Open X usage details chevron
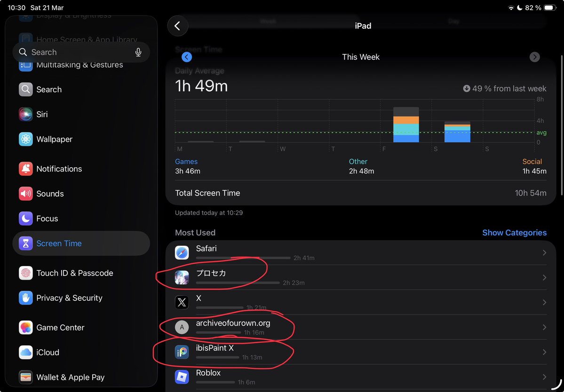Viewport: 564px width, 392px height. coord(544,303)
